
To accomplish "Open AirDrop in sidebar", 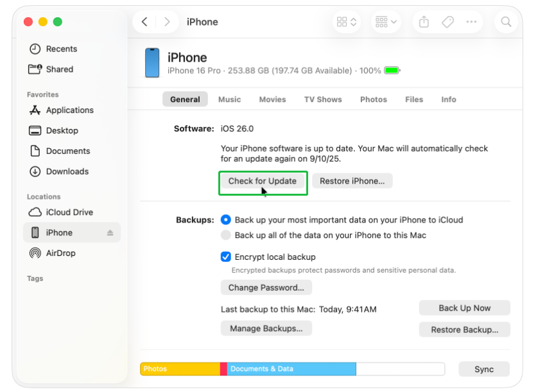I will tap(53, 253).
